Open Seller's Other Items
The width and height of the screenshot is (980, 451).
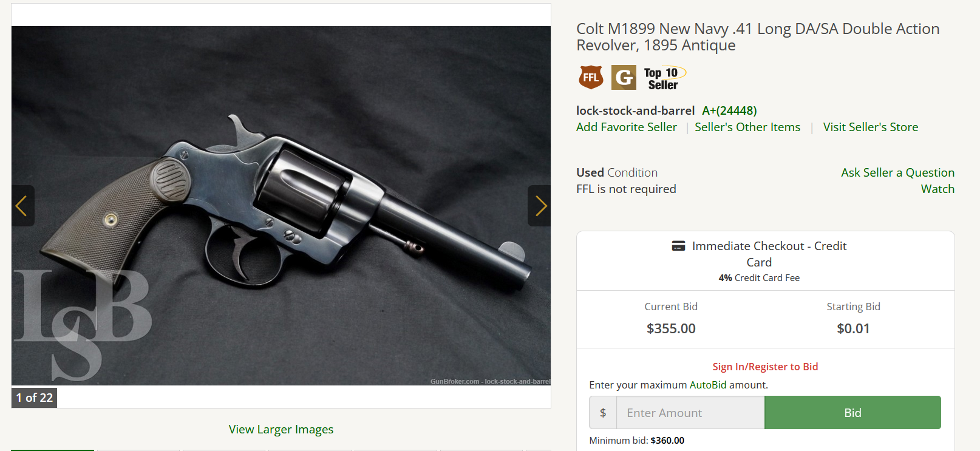click(747, 127)
